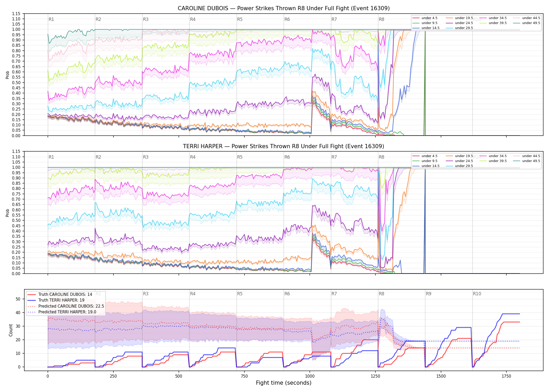
Task: Click 'under 49.5' legend entry in Caroline Dubois chart
Action: pos(527,23)
